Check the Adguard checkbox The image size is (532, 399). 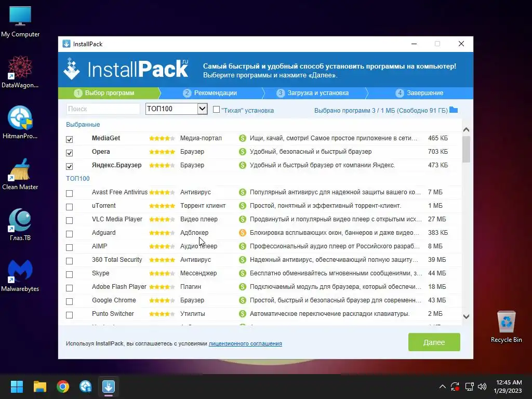[x=69, y=234]
